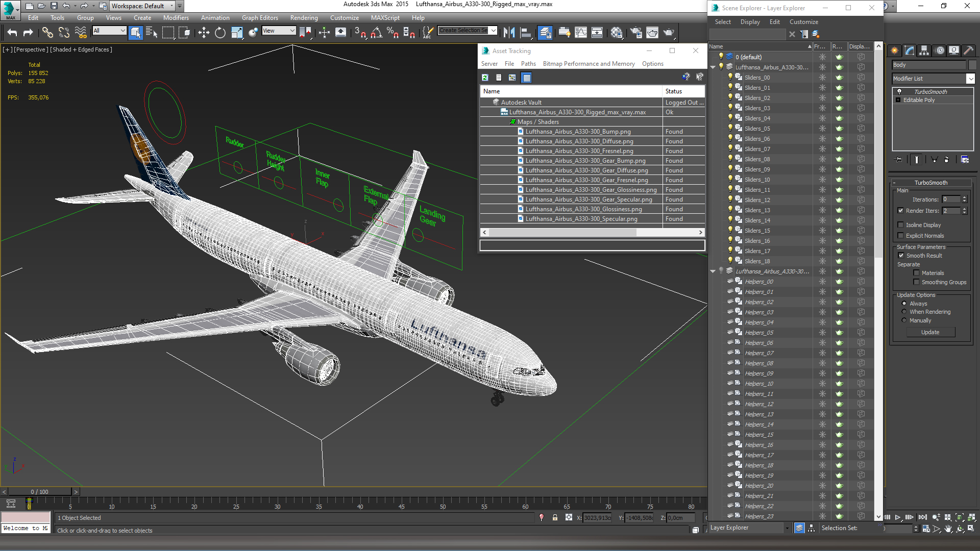980x551 pixels.
Task: Click the Align tool icon
Action: [x=526, y=33]
